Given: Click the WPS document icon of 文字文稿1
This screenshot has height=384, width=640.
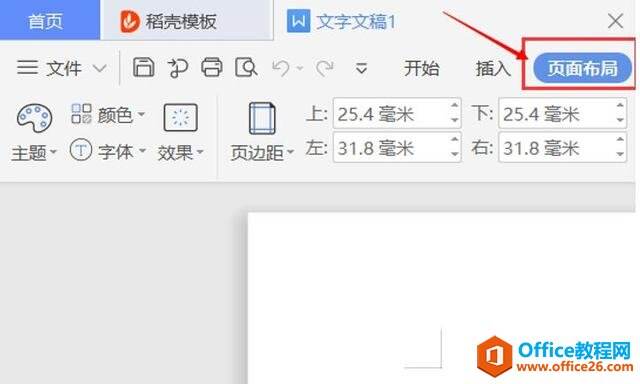Looking at the screenshot, I should 298,21.
